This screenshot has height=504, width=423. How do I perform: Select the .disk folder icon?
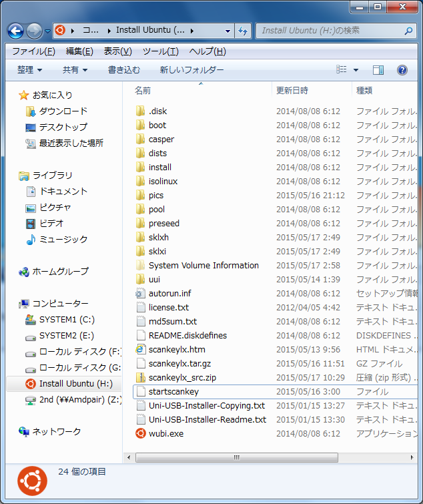click(140, 111)
